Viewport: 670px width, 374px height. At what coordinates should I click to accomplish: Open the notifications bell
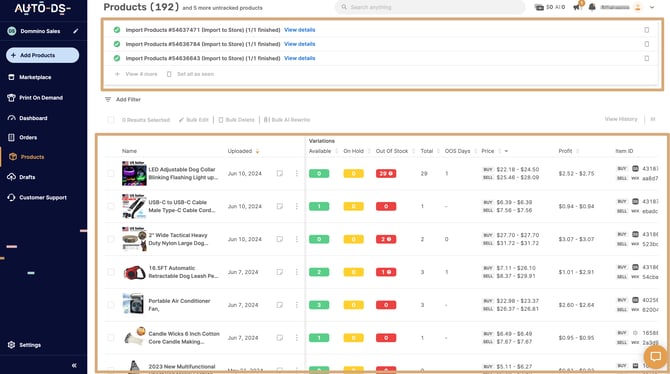click(592, 7)
